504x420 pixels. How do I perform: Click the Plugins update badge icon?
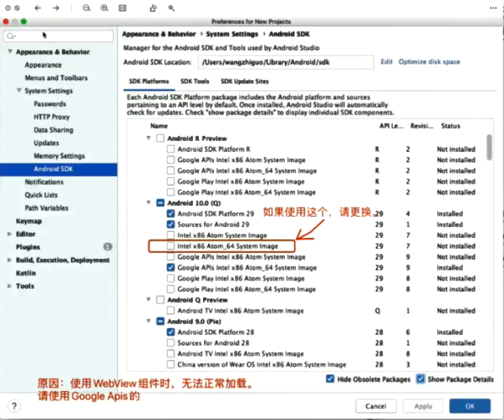108,247
